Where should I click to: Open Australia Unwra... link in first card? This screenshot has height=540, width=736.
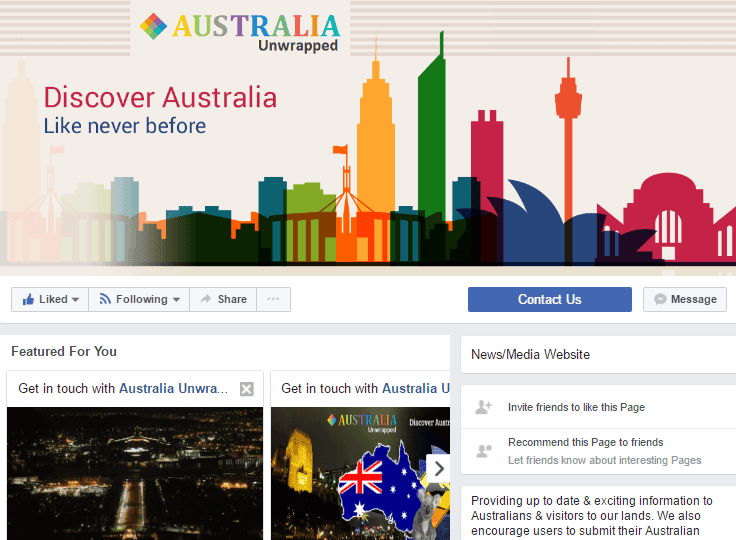[x=173, y=388]
